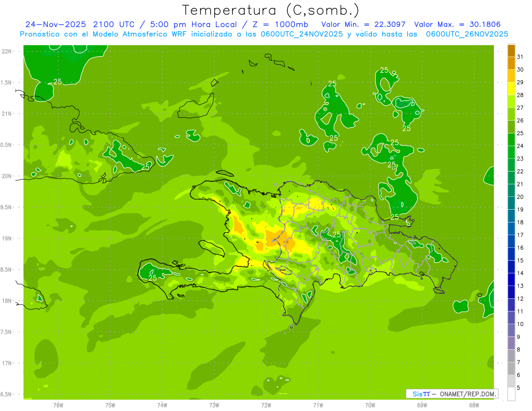
Task: Pick yellow legend swatch between 28 and 29
Action: tap(511, 89)
